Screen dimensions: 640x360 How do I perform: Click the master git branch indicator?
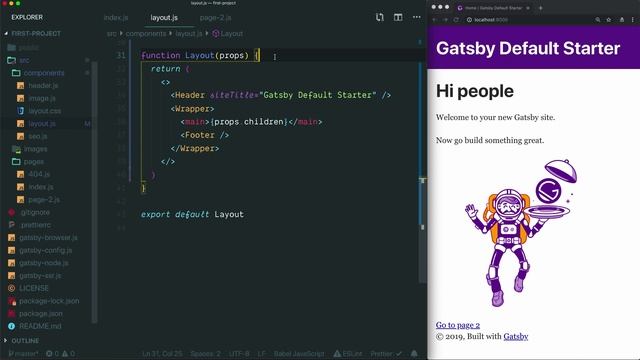tap(23, 353)
